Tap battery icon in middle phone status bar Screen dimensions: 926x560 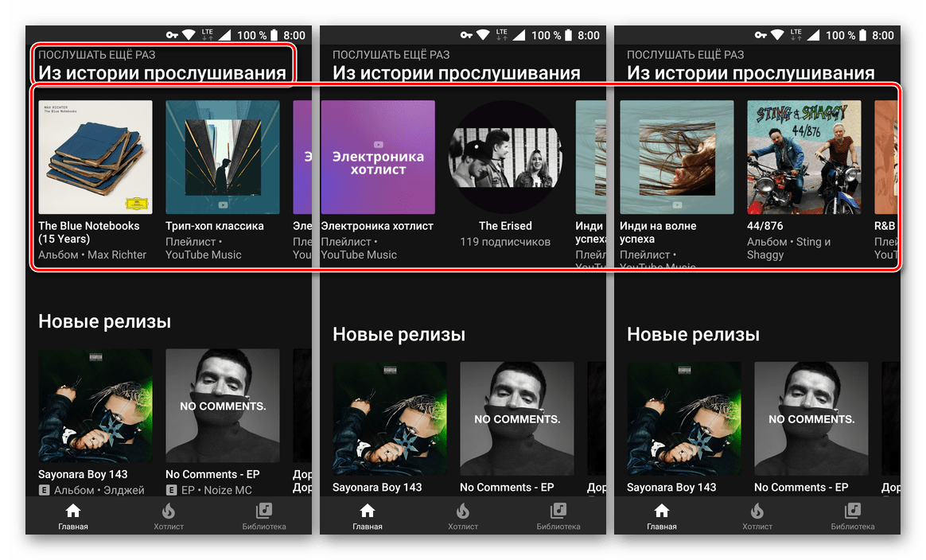pyautogui.click(x=568, y=35)
